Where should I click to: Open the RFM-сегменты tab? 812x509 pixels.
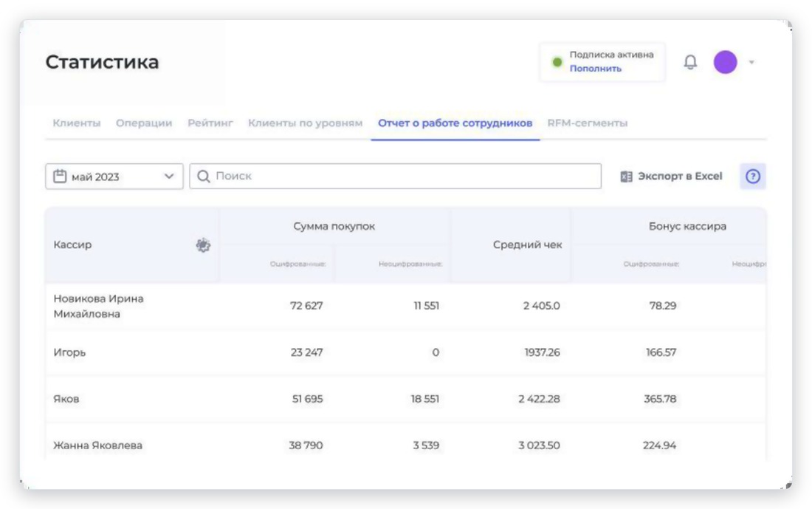pyautogui.click(x=588, y=123)
